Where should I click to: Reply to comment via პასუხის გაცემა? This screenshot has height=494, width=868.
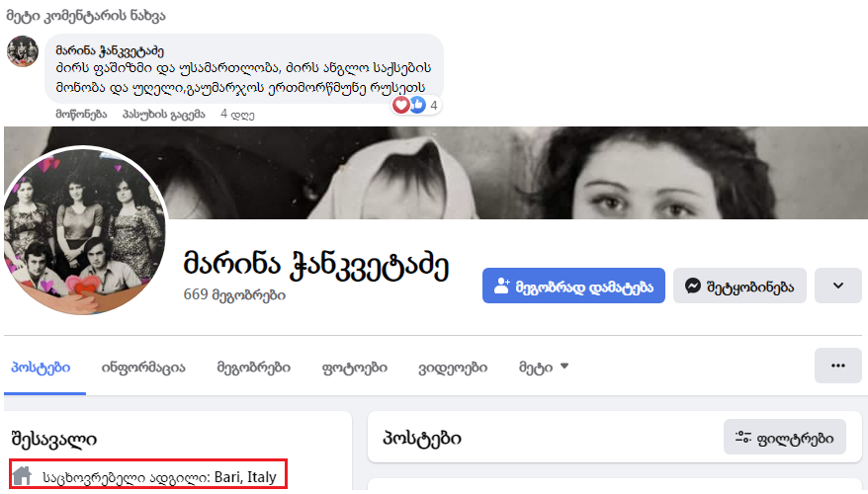[164, 114]
